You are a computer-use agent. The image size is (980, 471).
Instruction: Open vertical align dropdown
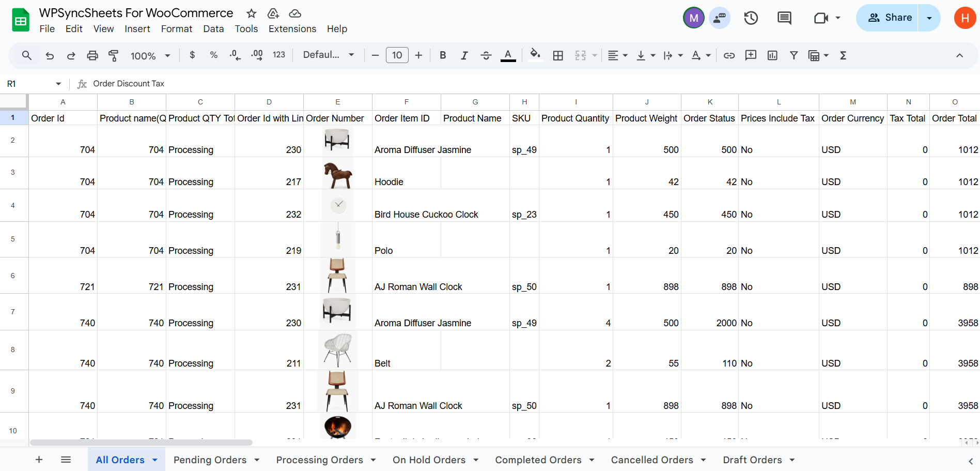[x=645, y=55]
